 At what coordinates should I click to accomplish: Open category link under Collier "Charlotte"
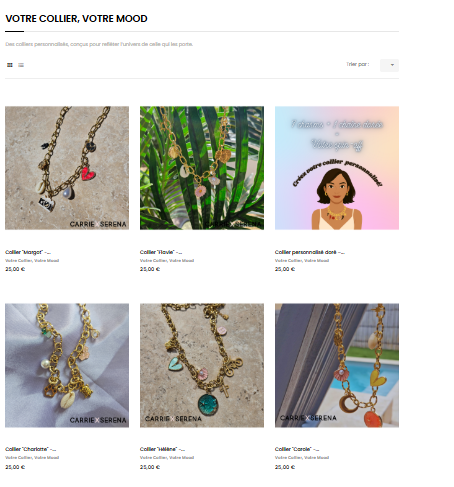coord(32,457)
